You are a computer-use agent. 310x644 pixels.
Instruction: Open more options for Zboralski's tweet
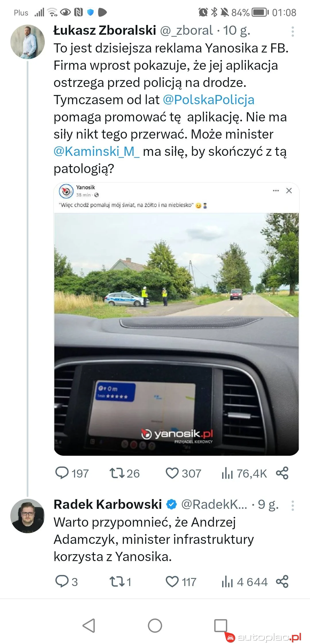pos(292,32)
